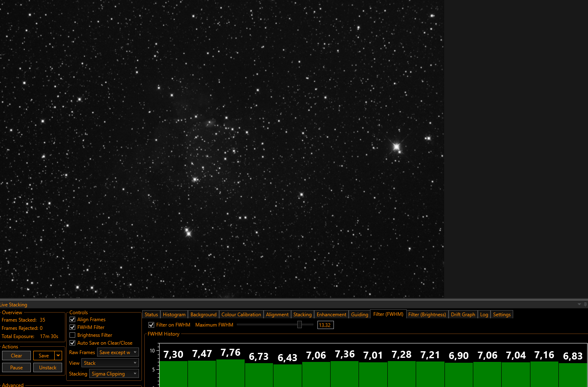The image size is (588, 387).
Task: Open the Settings tab
Action: click(502, 315)
